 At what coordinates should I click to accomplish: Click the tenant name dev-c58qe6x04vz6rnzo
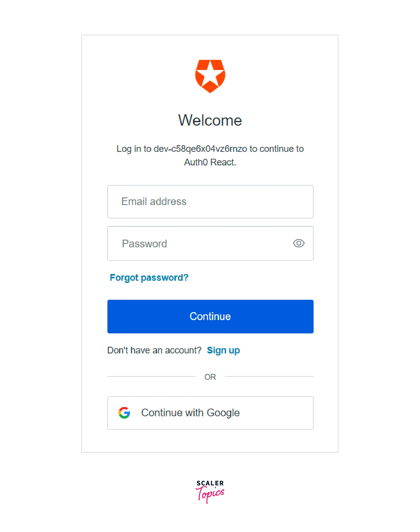(200, 149)
